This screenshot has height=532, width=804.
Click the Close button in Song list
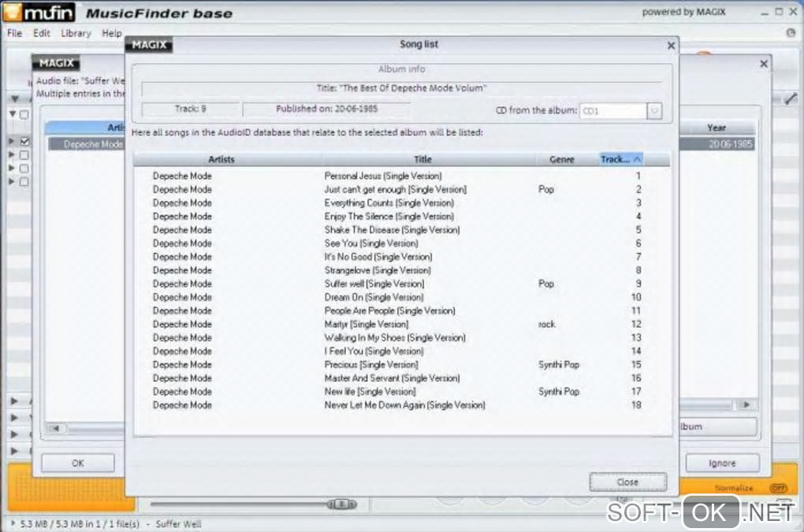click(627, 482)
